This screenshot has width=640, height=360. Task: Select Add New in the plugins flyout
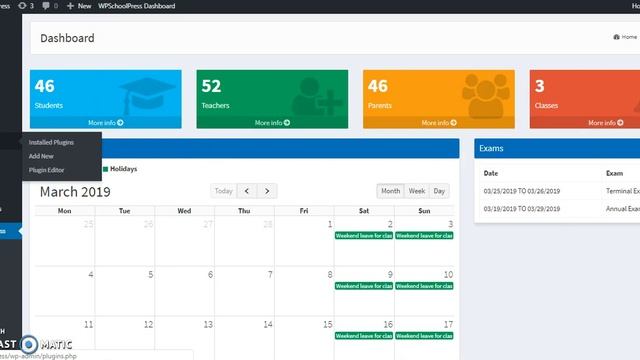pos(41,156)
